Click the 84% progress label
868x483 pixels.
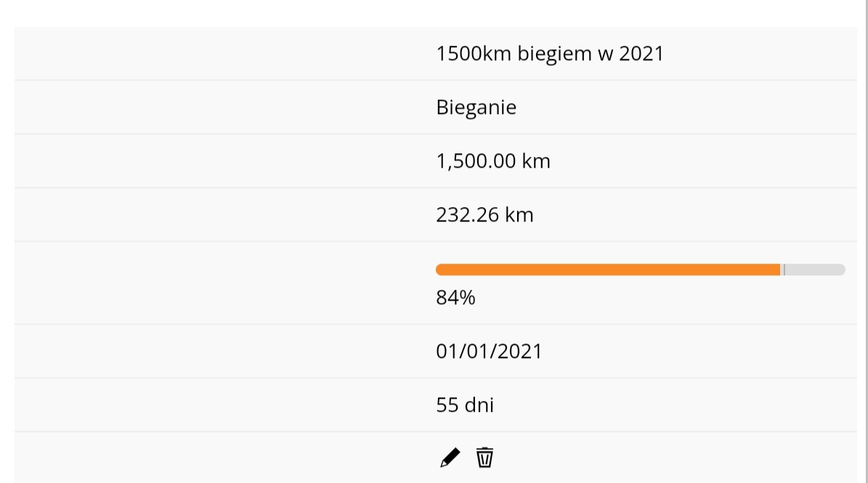pyautogui.click(x=455, y=298)
